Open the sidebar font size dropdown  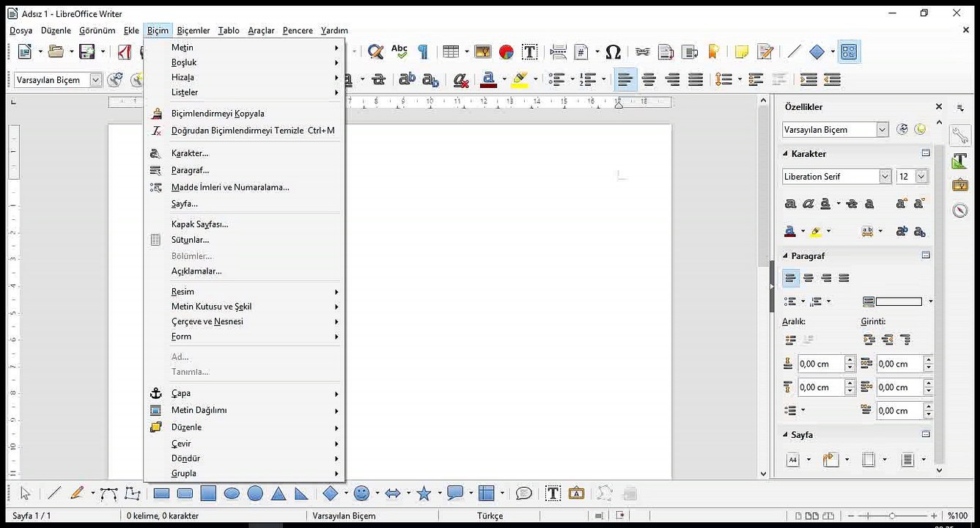pyautogui.click(x=921, y=176)
